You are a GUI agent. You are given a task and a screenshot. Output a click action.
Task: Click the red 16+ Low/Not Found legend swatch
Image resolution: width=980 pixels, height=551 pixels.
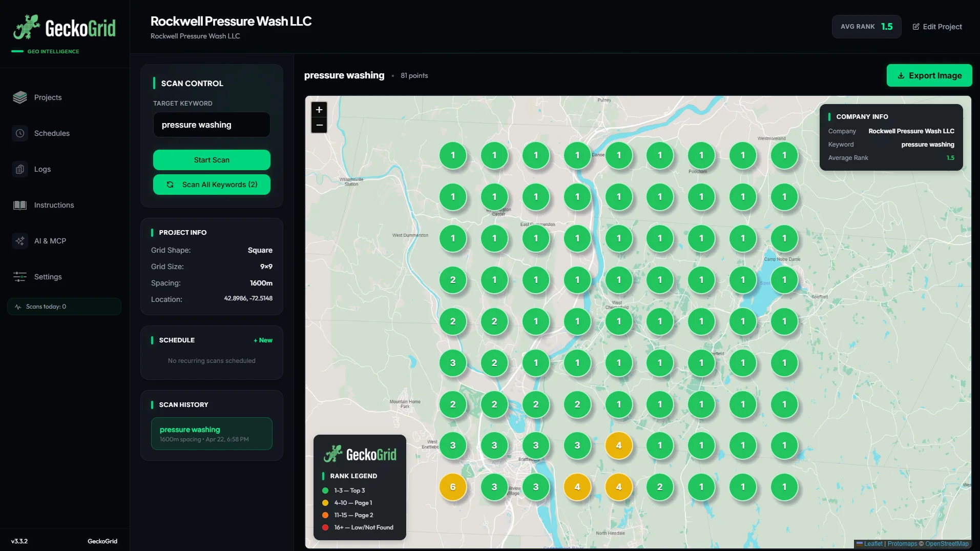[325, 527]
